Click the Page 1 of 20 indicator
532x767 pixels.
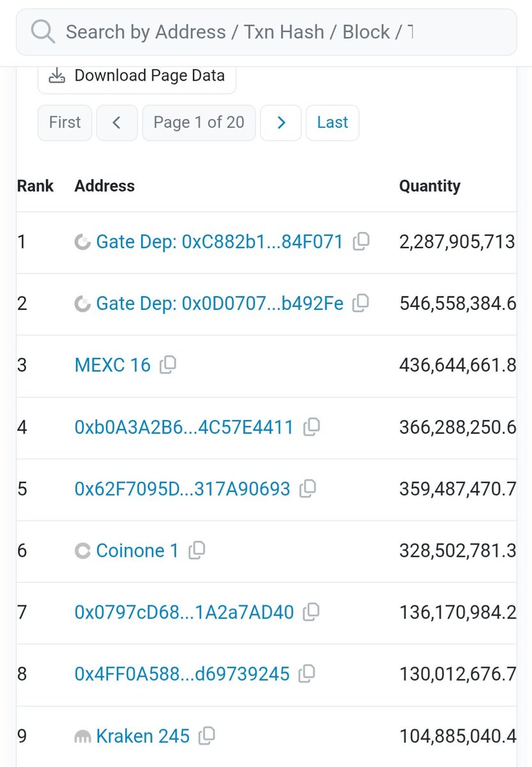199,123
